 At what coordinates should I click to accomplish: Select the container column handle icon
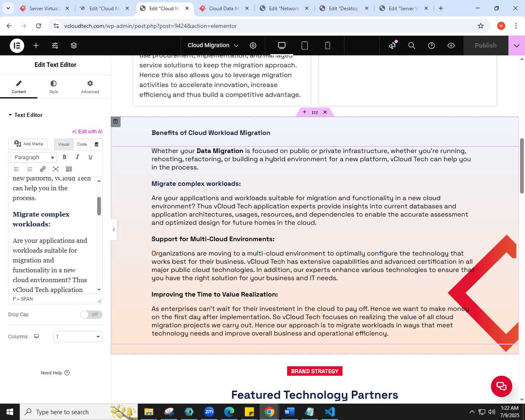click(x=116, y=121)
